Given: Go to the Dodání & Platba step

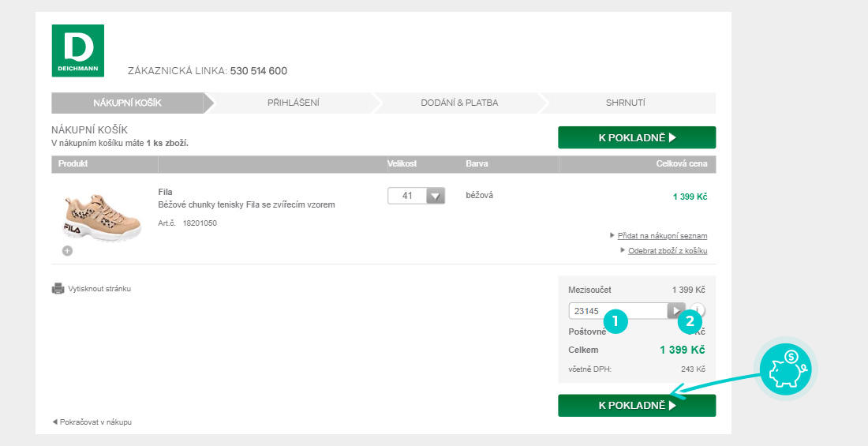Looking at the screenshot, I should pyautogui.click(x=459, y=103).
